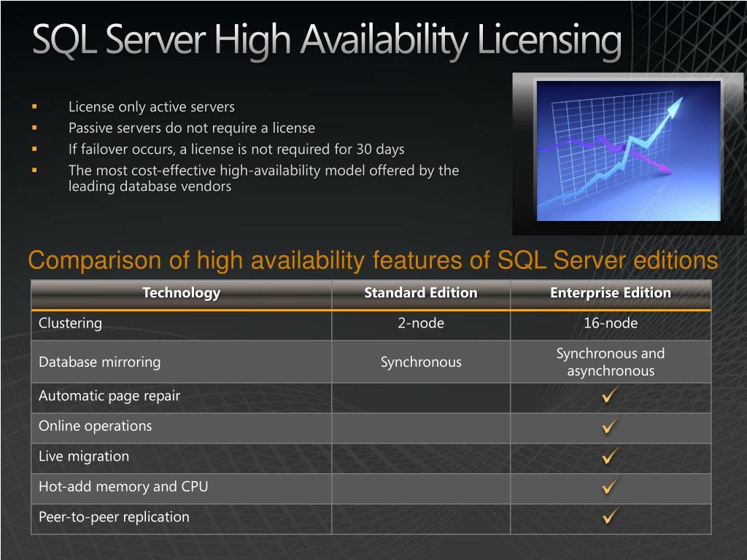Click the blue line chart thumbnail

(x=627, y=151)
